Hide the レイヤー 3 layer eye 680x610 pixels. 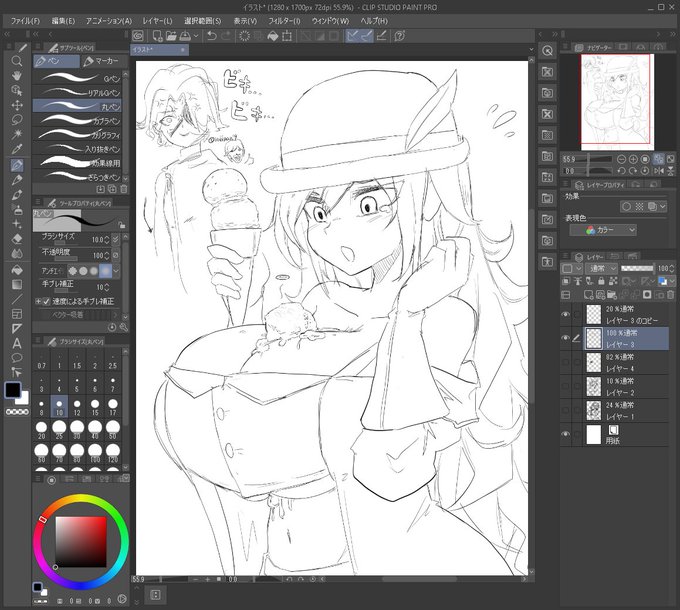click(x=565, y=338)
